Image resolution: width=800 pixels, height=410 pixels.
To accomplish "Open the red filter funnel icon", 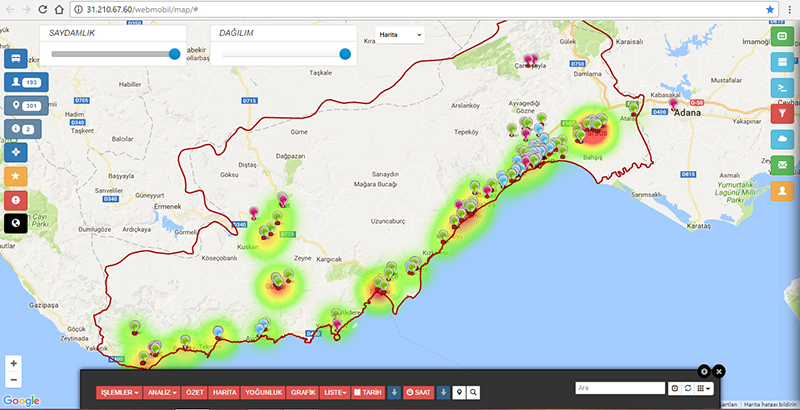I will [782, 114].
